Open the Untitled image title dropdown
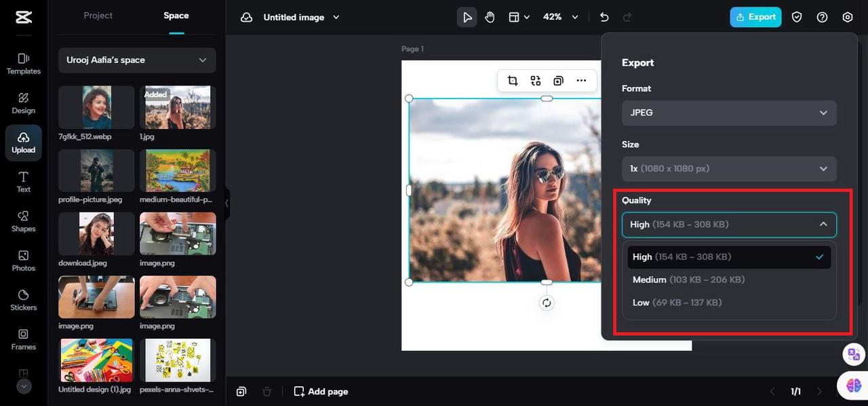This screenshot has height=406, width=868. point(302,17)
